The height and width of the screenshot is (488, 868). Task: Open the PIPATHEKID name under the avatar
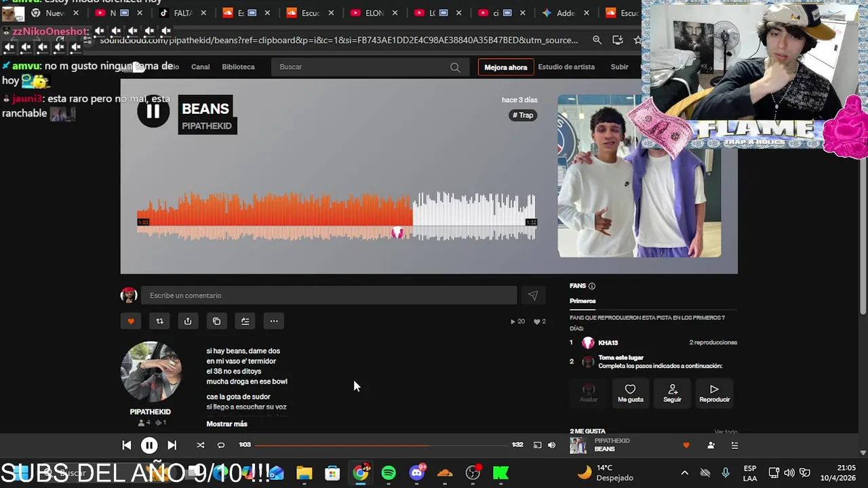(x=150, y=412)
